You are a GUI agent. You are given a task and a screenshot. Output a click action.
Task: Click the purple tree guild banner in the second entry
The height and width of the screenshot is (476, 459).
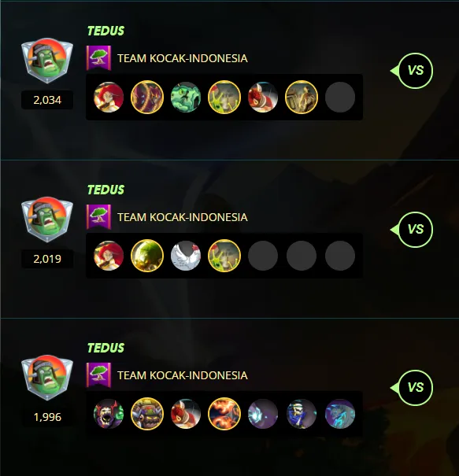pyautogui.click(x=98, y=217)
